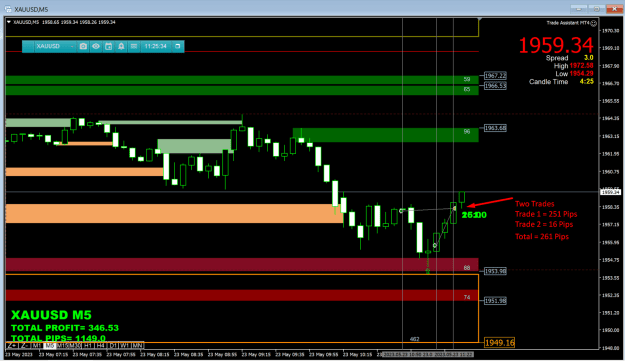Click the red zone marked 74
Viewport: 625px width, 361px height.
tap(242, 295)
